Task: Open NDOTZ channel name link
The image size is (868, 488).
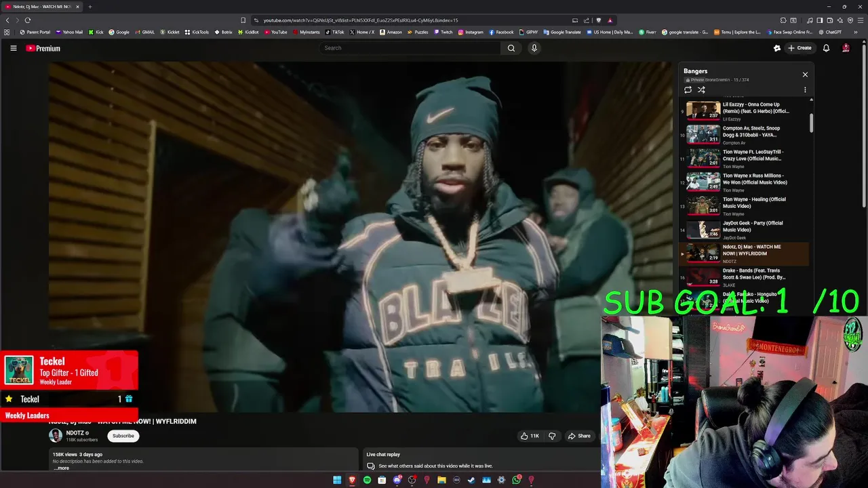Action: point(75,432)
